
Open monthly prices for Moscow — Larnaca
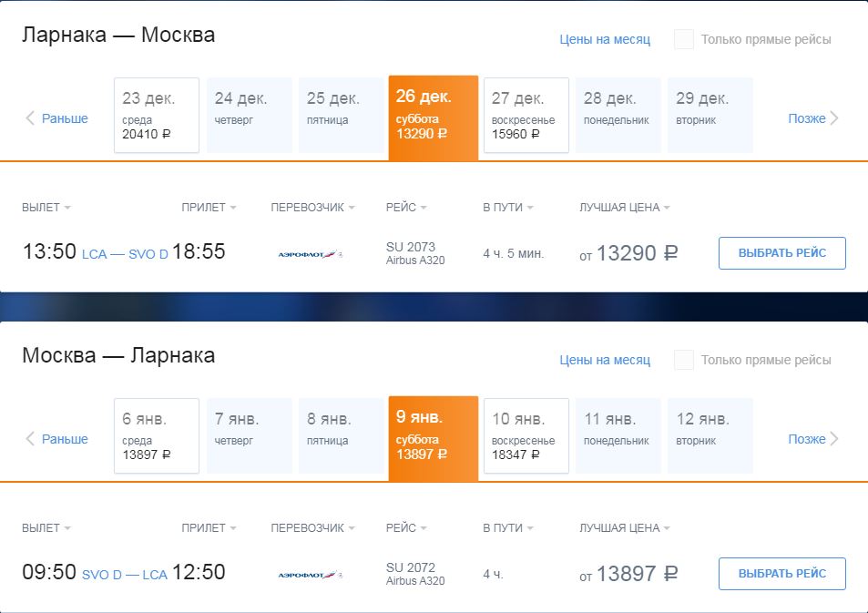tap(605, 360)
